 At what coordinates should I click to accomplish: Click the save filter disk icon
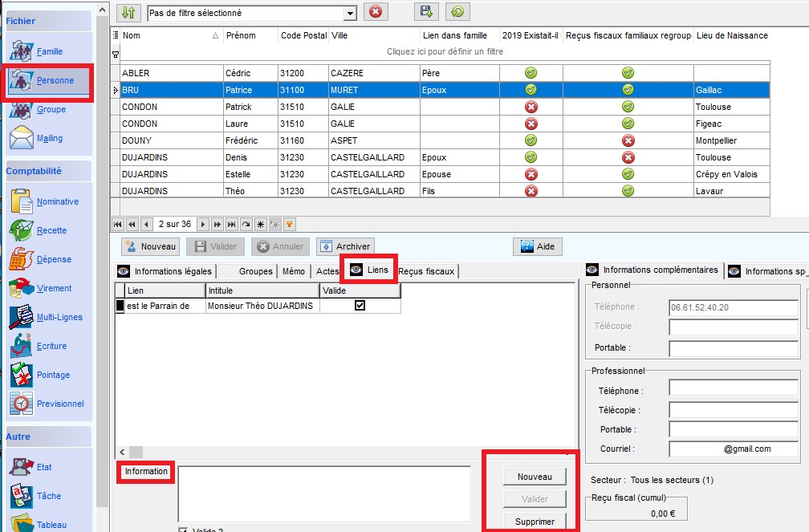click(427, 12)
